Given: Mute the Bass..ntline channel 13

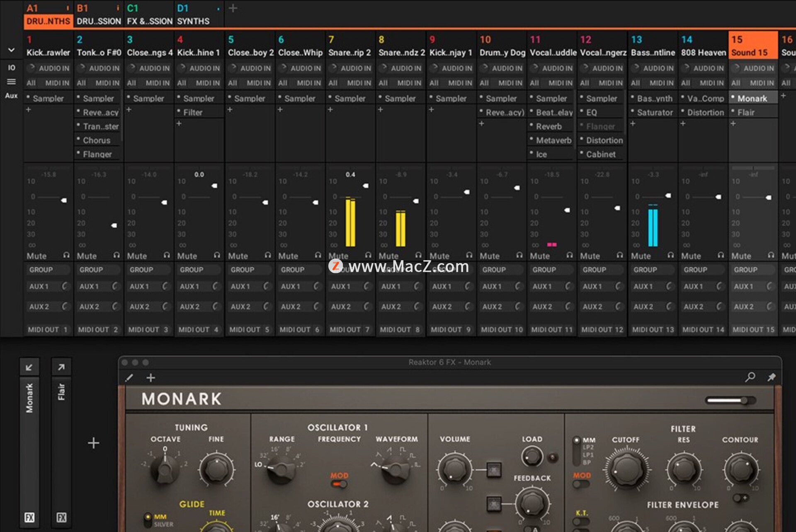Looking at the screenshot, I should pos(641,256).
